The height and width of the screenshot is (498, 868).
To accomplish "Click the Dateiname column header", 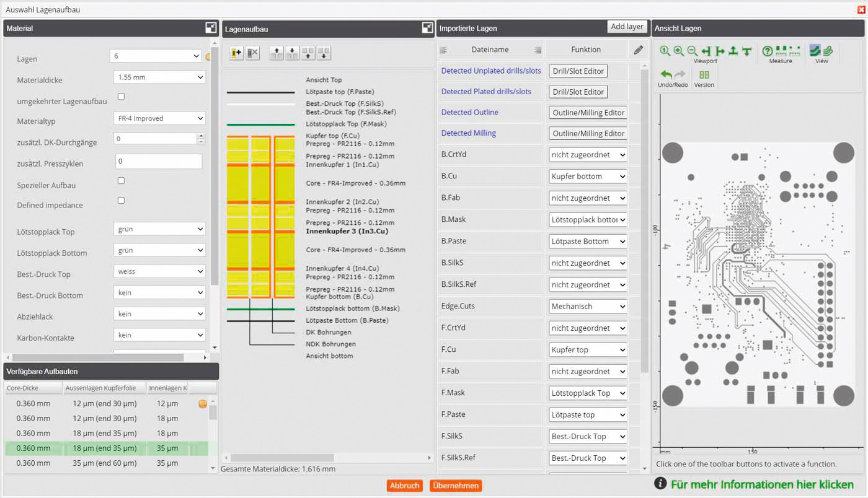I will click(x=490, y=50).
